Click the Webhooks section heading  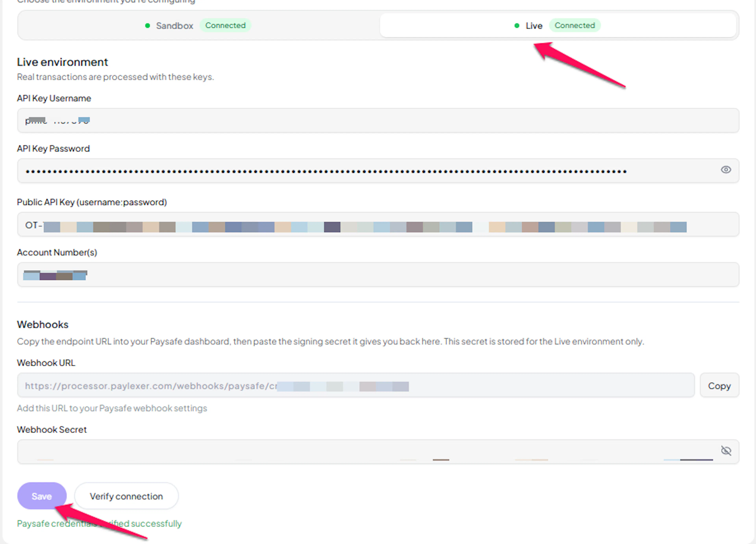click(x=43, y=324)
